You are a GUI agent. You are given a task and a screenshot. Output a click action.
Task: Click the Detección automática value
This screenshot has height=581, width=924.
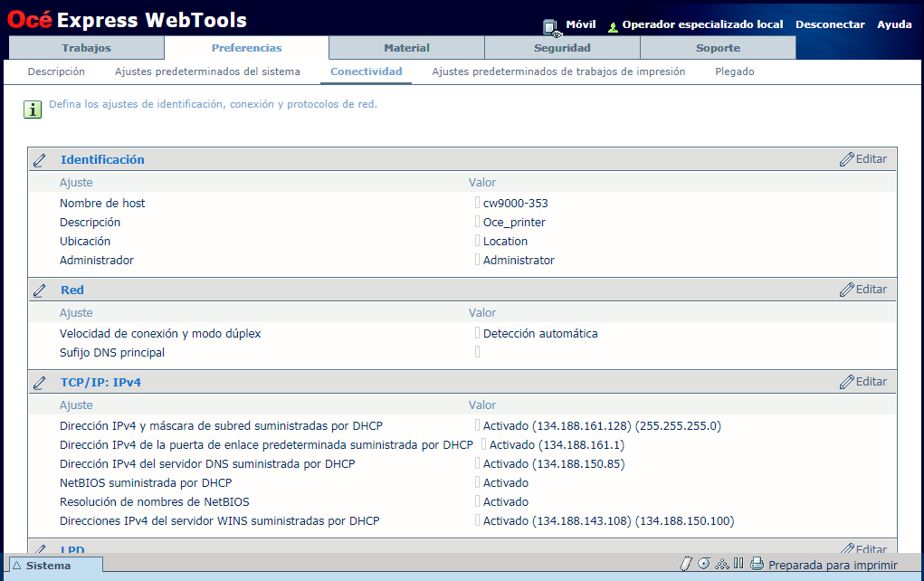click(539, 334)
